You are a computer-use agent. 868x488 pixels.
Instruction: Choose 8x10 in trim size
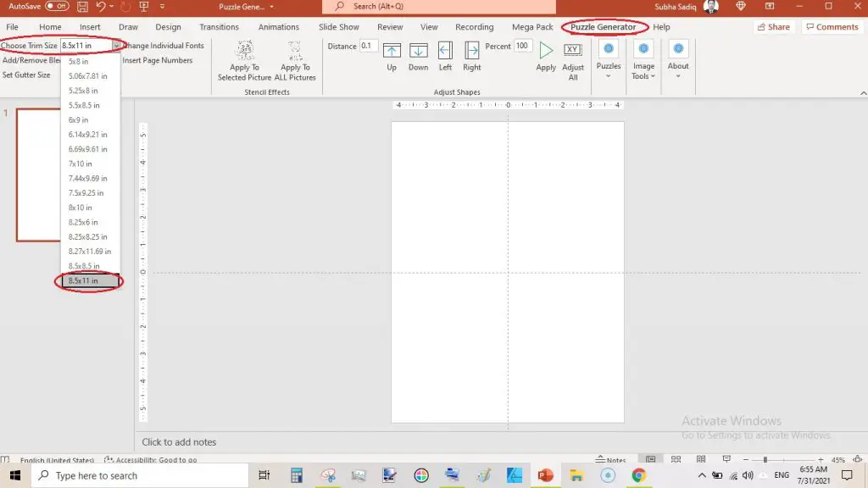(x=81, y=208)
